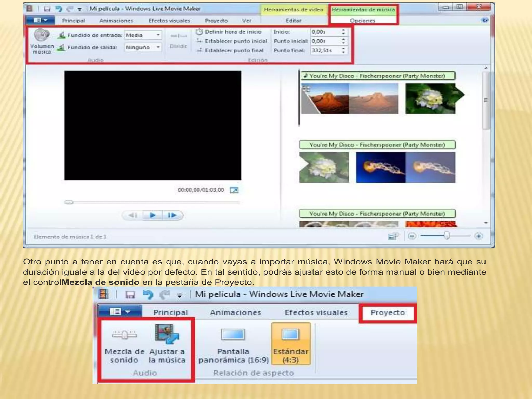Switch to the Ver tab

247,21
